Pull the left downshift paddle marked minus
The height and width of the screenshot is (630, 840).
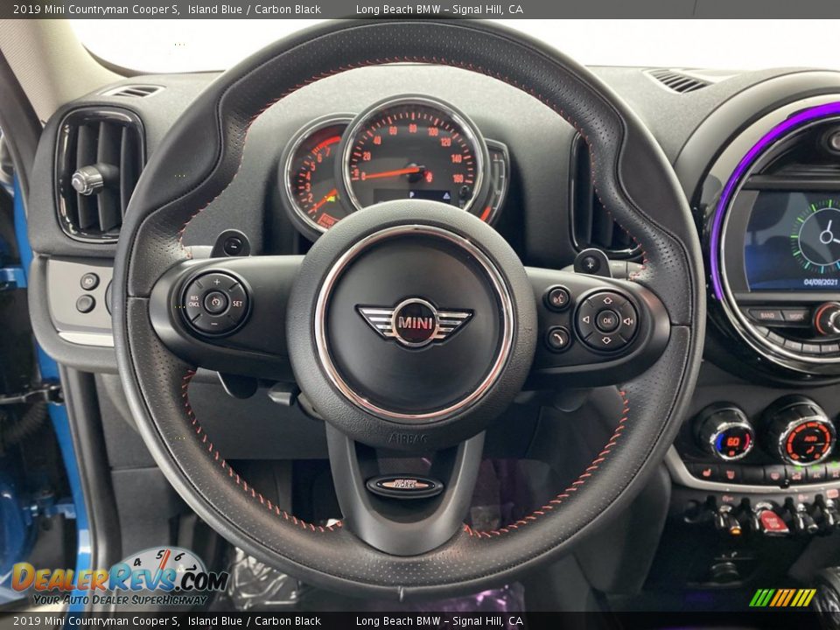click(231, 244)
